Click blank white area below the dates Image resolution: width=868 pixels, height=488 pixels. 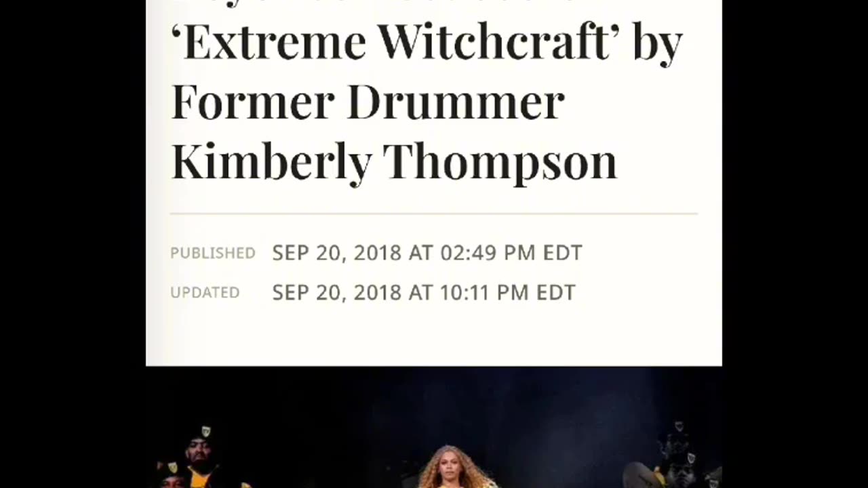click(434, 335)
